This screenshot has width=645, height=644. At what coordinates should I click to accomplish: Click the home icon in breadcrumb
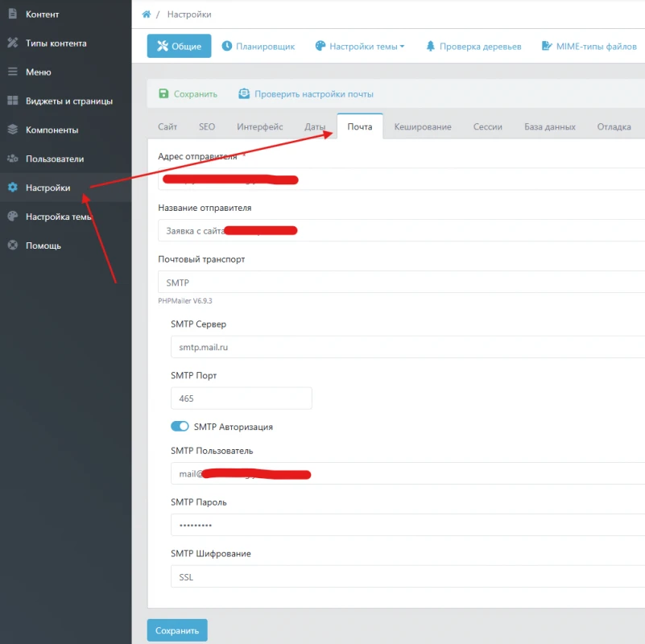coord(146,14)
